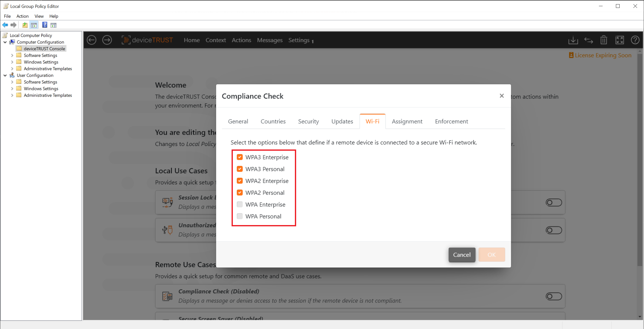Click the show/hide console tree toolbar icon
Screen dimensions: 644x329
click(34, 25)
